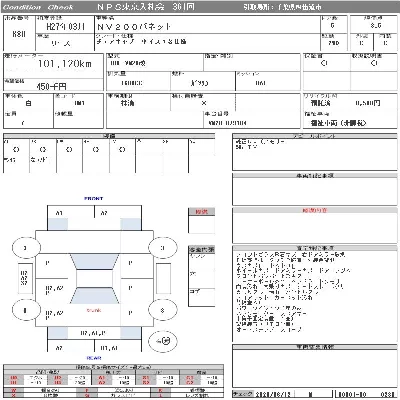Image resolution: width=400 pixels, height=400 pixels.
Task: Click the NPS Tokyo auction title text
Action: pyautogui.click(x=146, y=7)
